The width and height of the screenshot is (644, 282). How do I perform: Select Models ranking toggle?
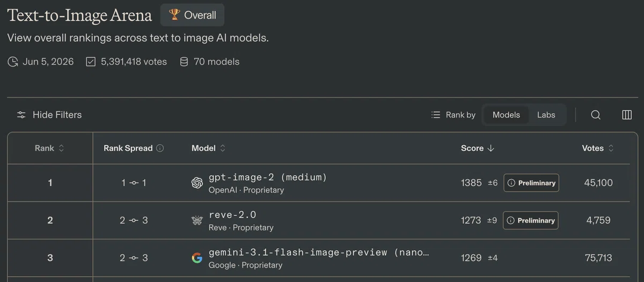click(x=506, y=115)
